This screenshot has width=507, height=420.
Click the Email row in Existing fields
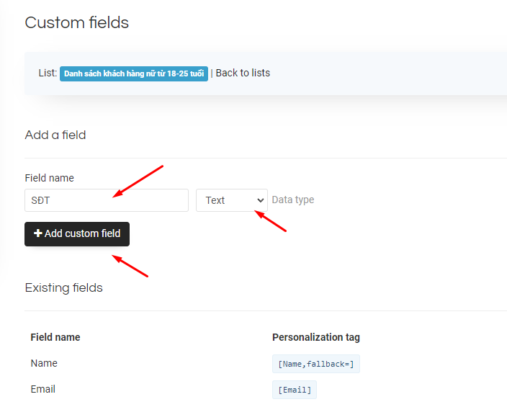(x=43, y=389)
